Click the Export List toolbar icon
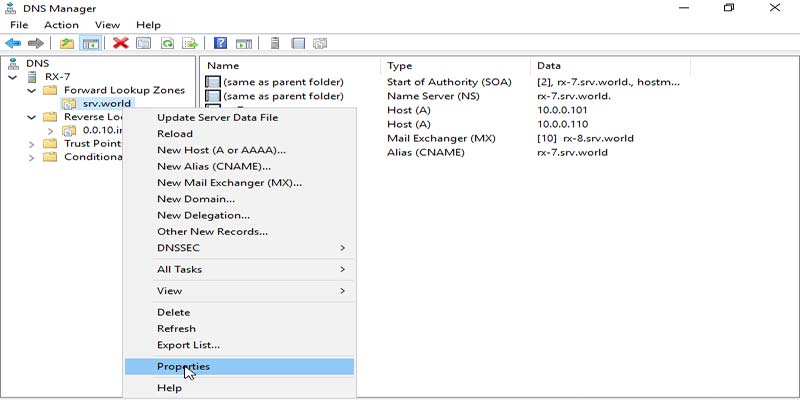 189,43
